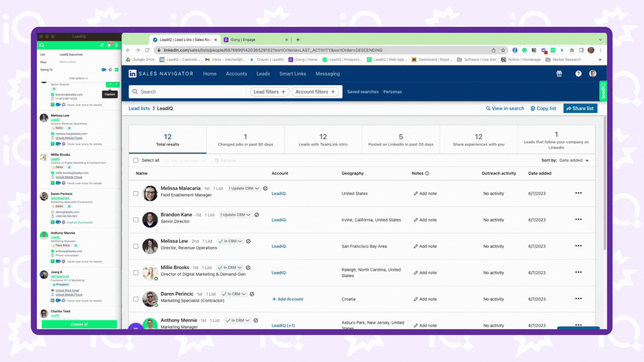
Task: Expand Update CRM dropdown for Melissa Malacaria
Action: pyautogui.click(x=257, y=188)
